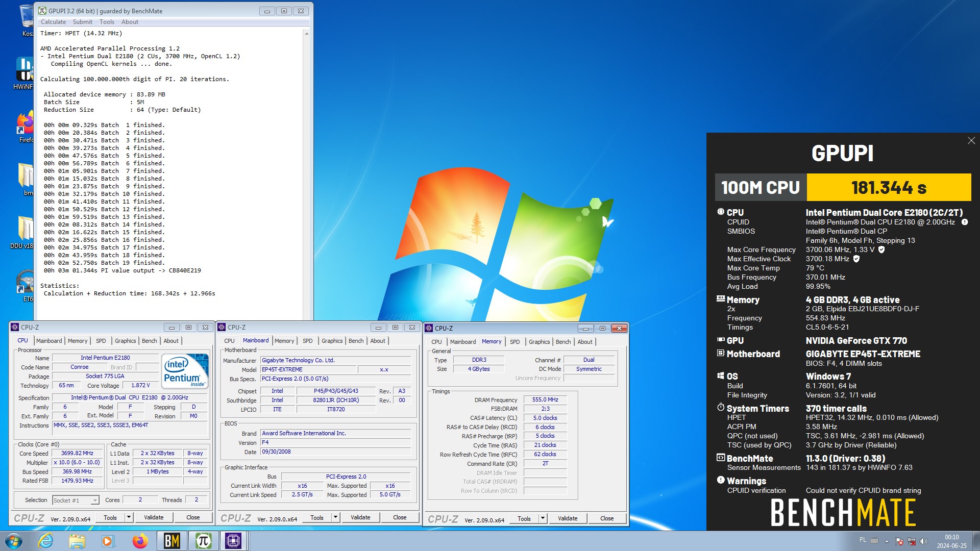The height and width of the screenshot is (551, 980).
Task: Click the Model field EP45T-EXTREME in CPU-Z
Action: (309, 369)
